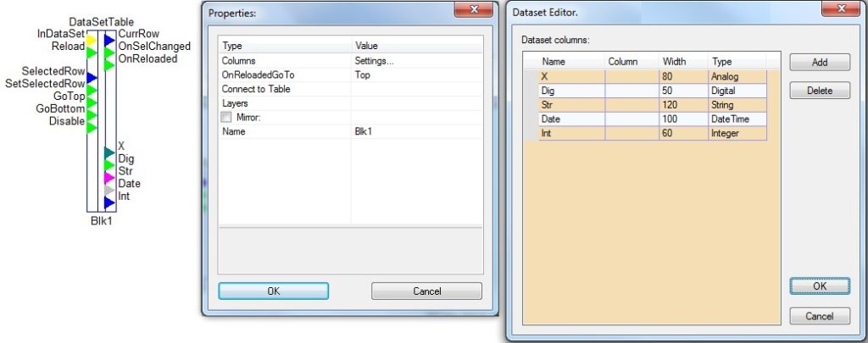The height and width of the screenshot is (343, 868).
Task: Confirm Dataset Editor with OK
Action: point(820,286)
